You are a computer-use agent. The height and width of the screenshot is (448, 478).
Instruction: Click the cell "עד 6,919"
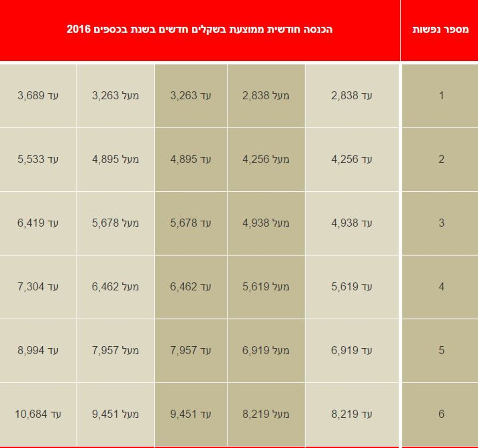coord(352,351)
